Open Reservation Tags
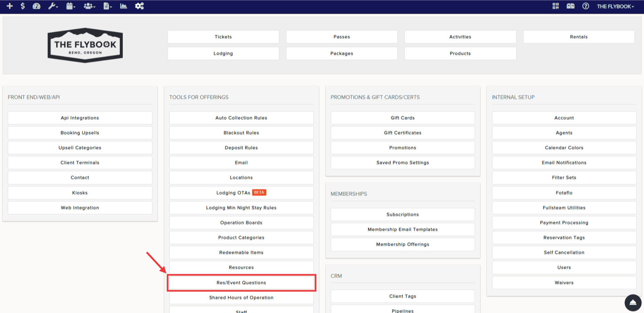The image size is (644, 313). tap(564, 238)
